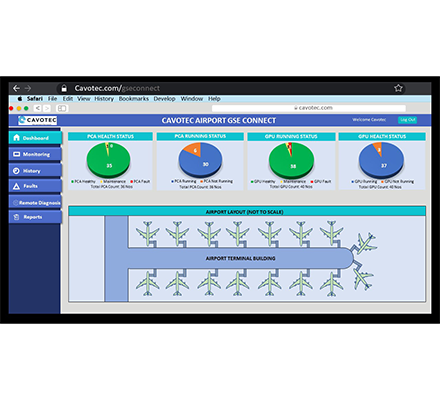Click the GPU Healthy green legend entry

tap(263, 181)
